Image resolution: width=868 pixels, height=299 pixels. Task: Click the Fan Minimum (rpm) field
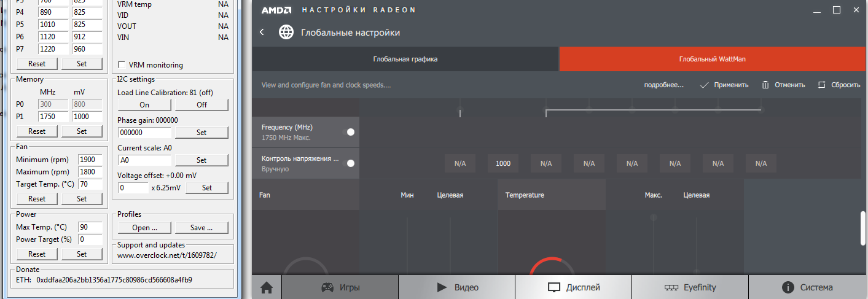pyautogui.click(x=91, y=160)
